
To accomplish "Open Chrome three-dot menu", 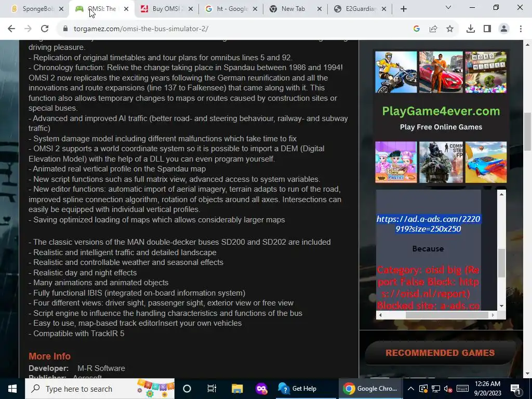I will click(x=521, y=29).
